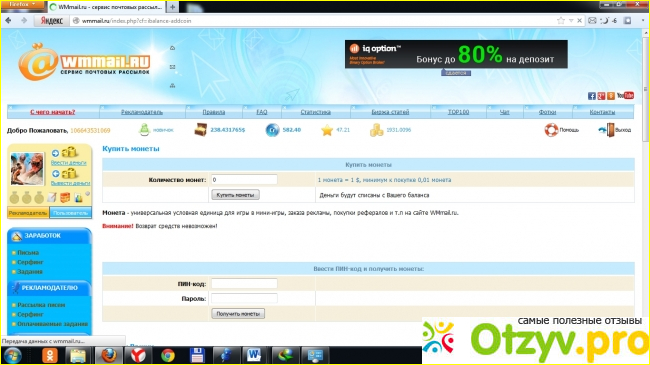This screenshot has height=365, width=650.
Task: Open the Ввести деньги link
Action: [x=68, y=163]
